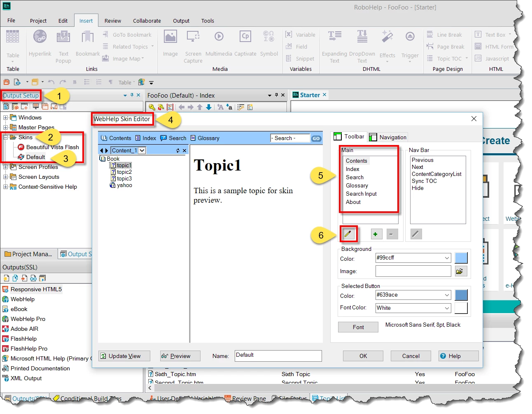Click the Selected Button color swatch
Viewport: 532px width, 414px height.
(x=461, y=295)
